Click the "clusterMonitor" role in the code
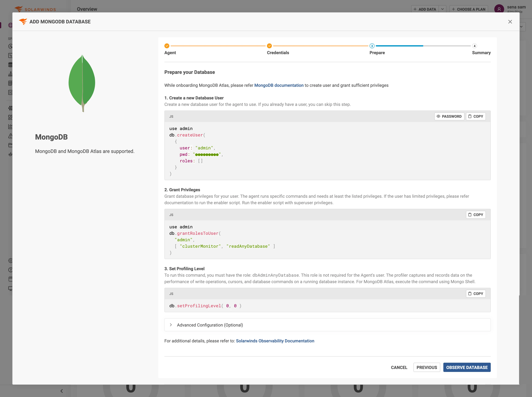 200,246
